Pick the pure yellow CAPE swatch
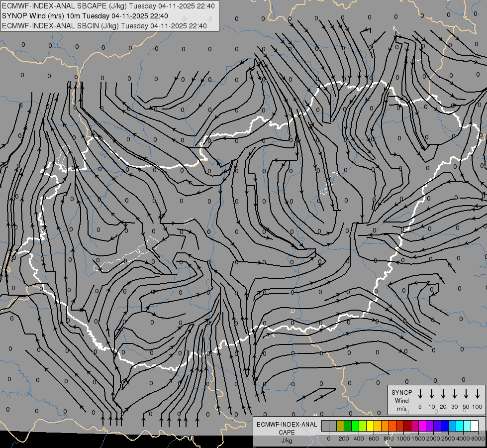Image resolution: width=487 pixels, height=448 pixels. pyautogui.click(x=370, y=426)
